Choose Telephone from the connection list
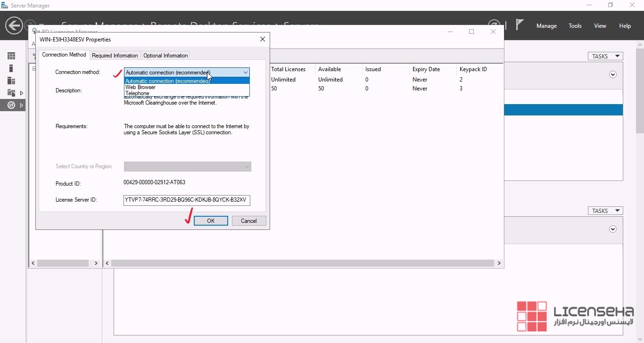The width and height of the screenshot is (644, 343). click(x=137, y=93)
